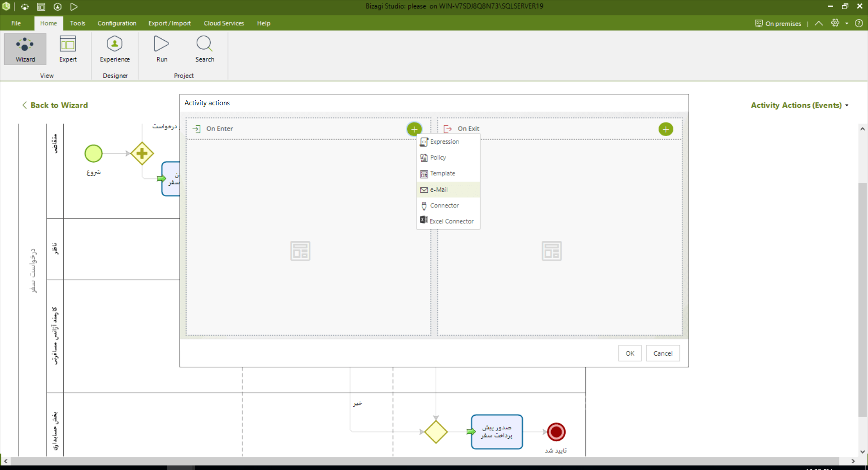The image size is (868, 470).
Task: Open the Help ribbon tab
Action: [x=264, y=23]
